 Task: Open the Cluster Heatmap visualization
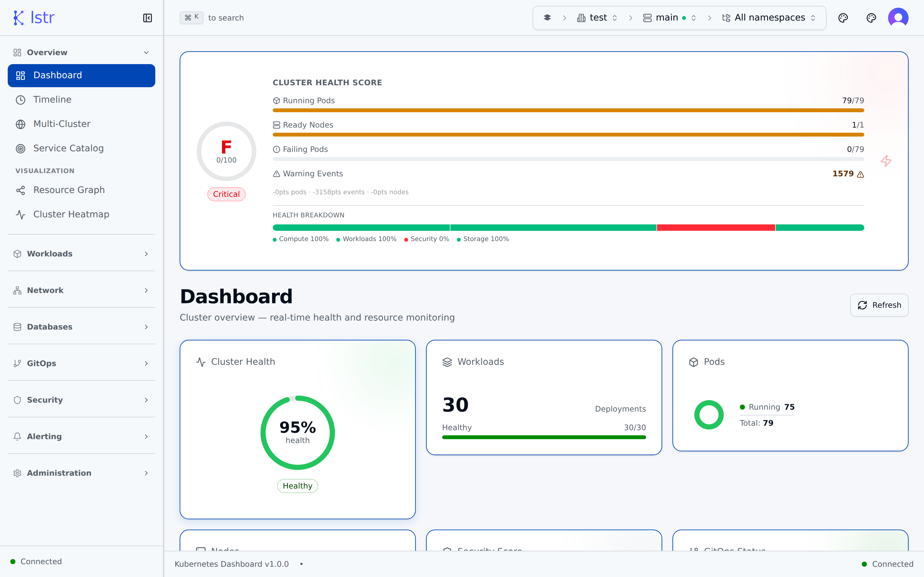[71, 214]
